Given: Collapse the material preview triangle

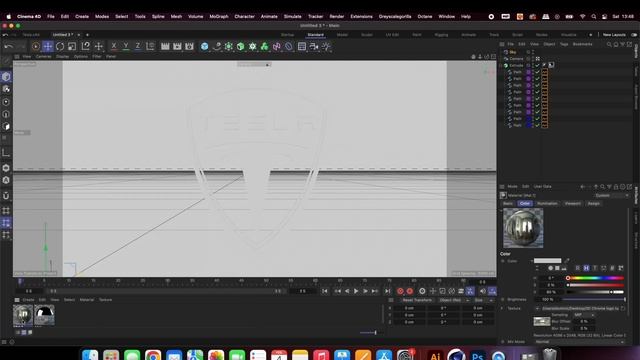Looking at the screenshot, I should pos(501,210).
